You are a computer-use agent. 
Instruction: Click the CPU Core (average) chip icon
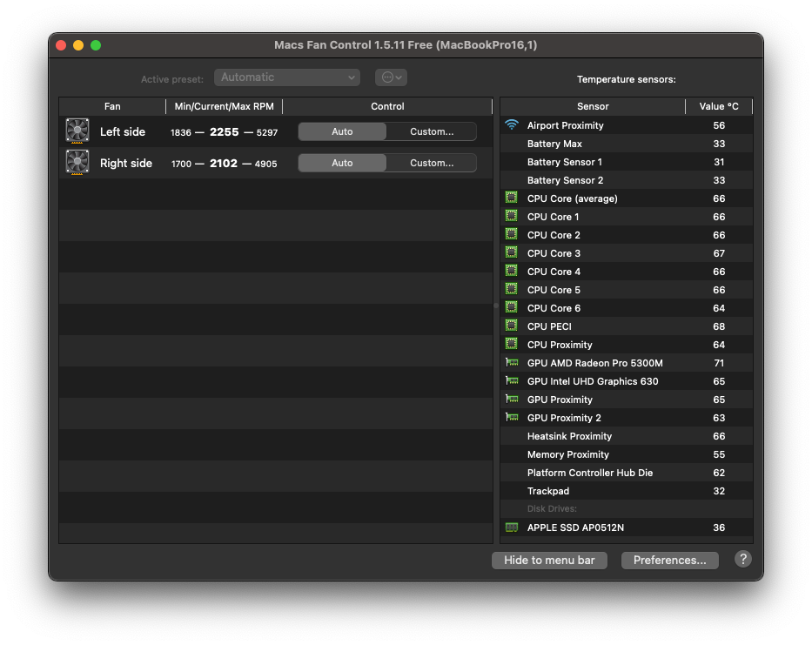(x=511, y=198)
